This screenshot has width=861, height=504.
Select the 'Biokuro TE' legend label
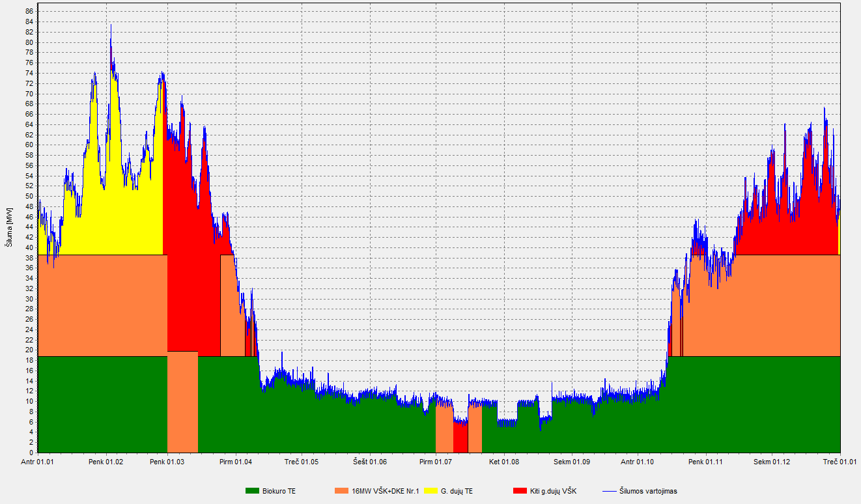click(x=279, y=491)
